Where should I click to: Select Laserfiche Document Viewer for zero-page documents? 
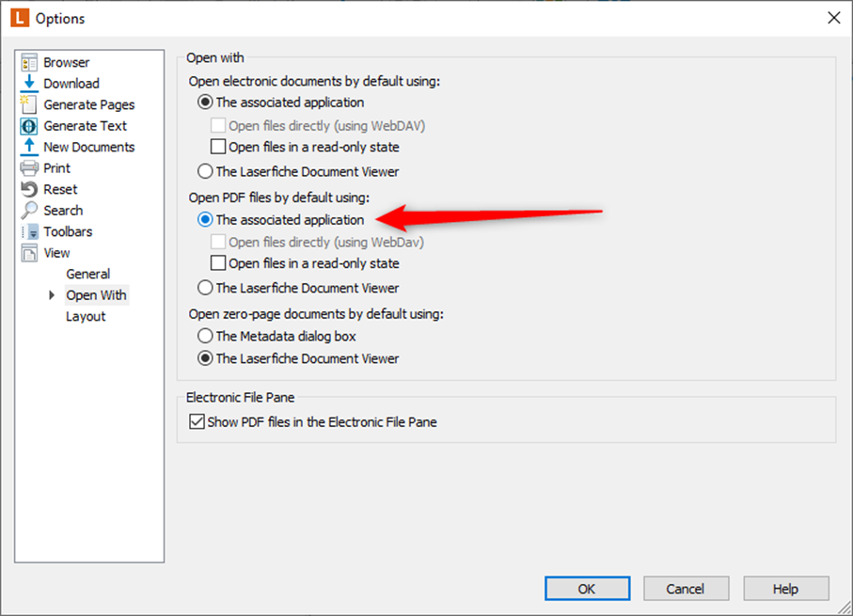[x=205, y=358]
